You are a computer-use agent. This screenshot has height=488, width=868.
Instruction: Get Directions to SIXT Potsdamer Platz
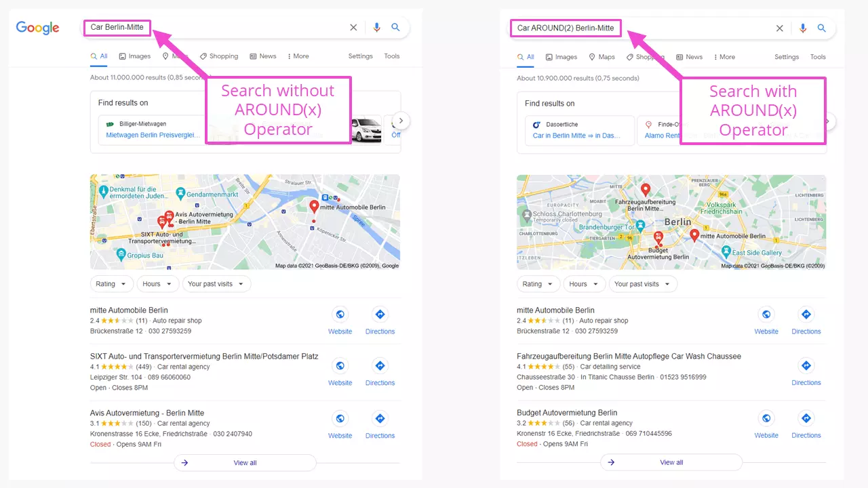[380, 371]
